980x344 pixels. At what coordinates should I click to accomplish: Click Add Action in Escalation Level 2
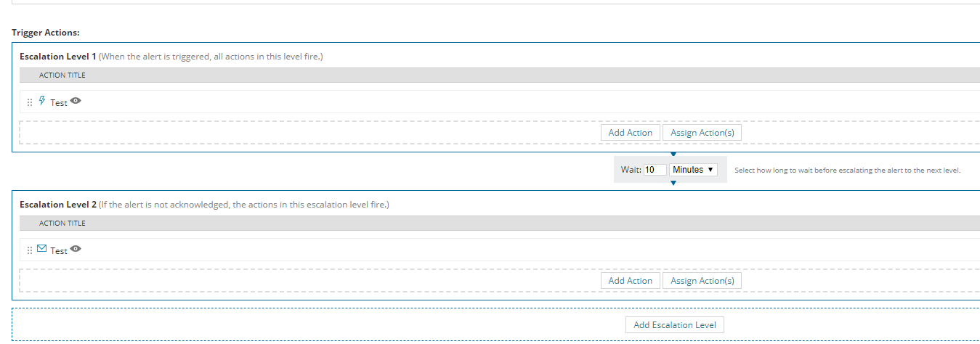pyautogui.click(x=630, y=281)
